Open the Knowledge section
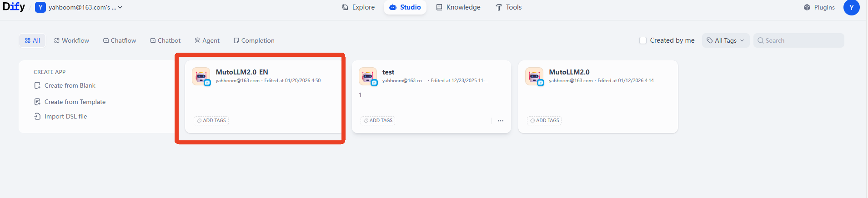Image resolution: width=868 pixels, height=198 pixels. 458,7
